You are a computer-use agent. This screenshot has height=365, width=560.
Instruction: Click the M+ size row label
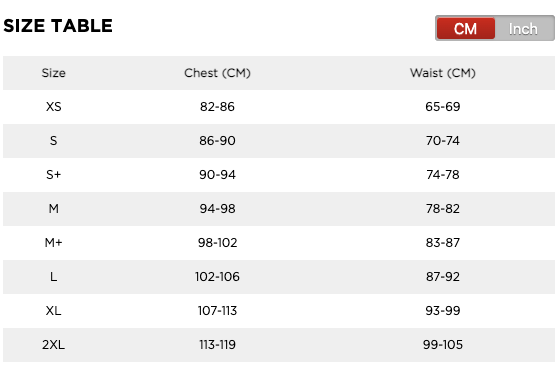coord(54,243)
